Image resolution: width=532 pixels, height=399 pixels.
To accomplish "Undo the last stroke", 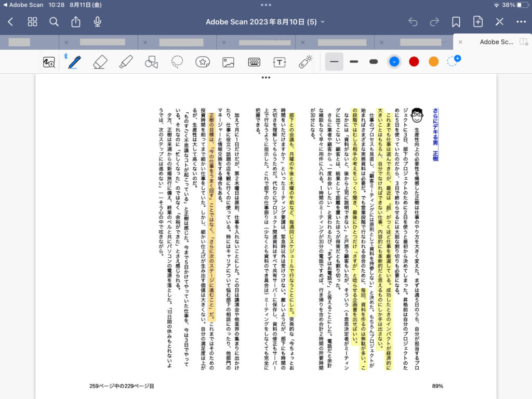I will click(x=413, y=22).
